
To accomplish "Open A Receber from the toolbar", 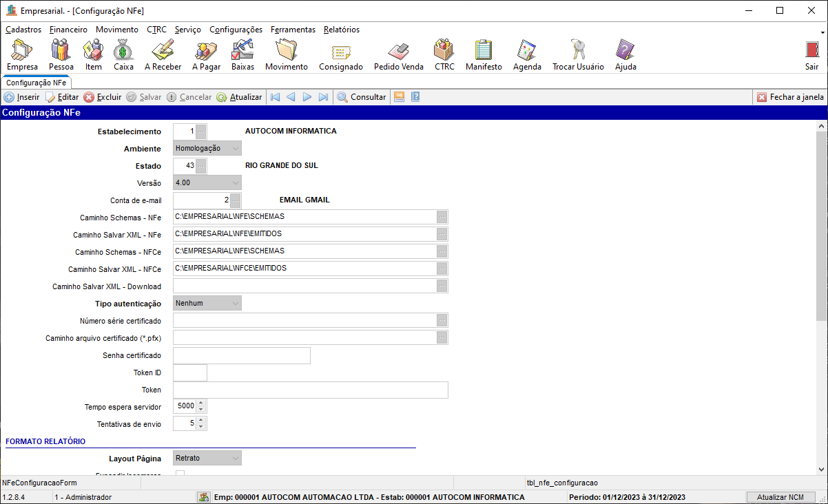I will click(x=163, y=54).
